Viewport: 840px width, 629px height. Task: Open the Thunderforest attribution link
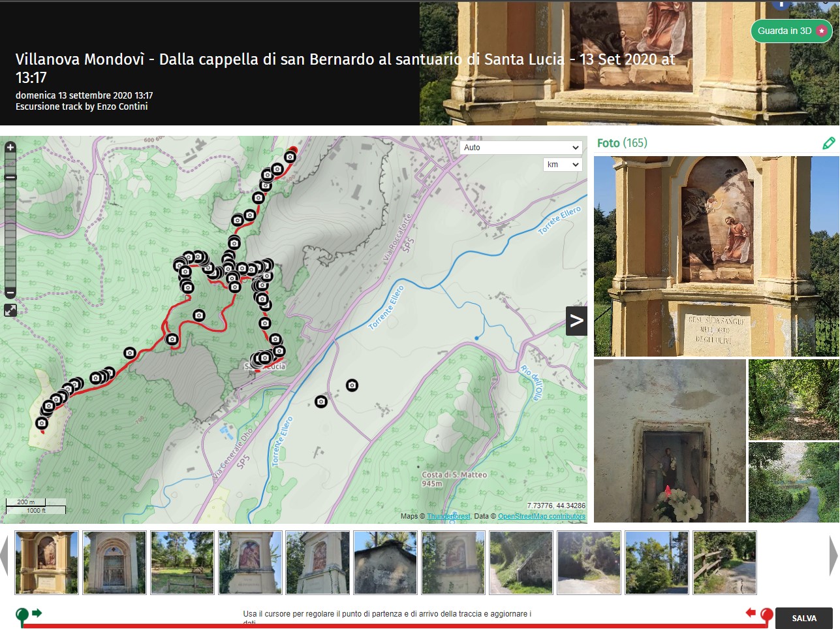[x=448, y=516]
